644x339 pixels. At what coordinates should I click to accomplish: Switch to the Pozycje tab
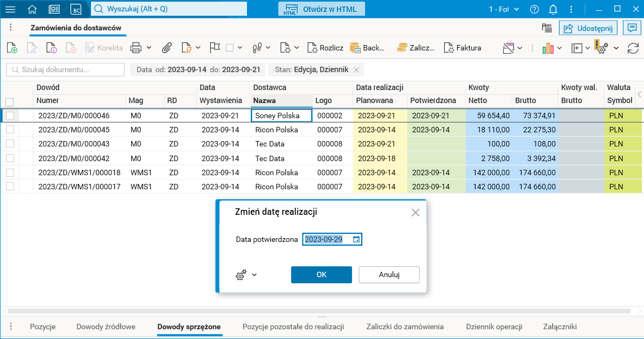(x=43, y=327)
